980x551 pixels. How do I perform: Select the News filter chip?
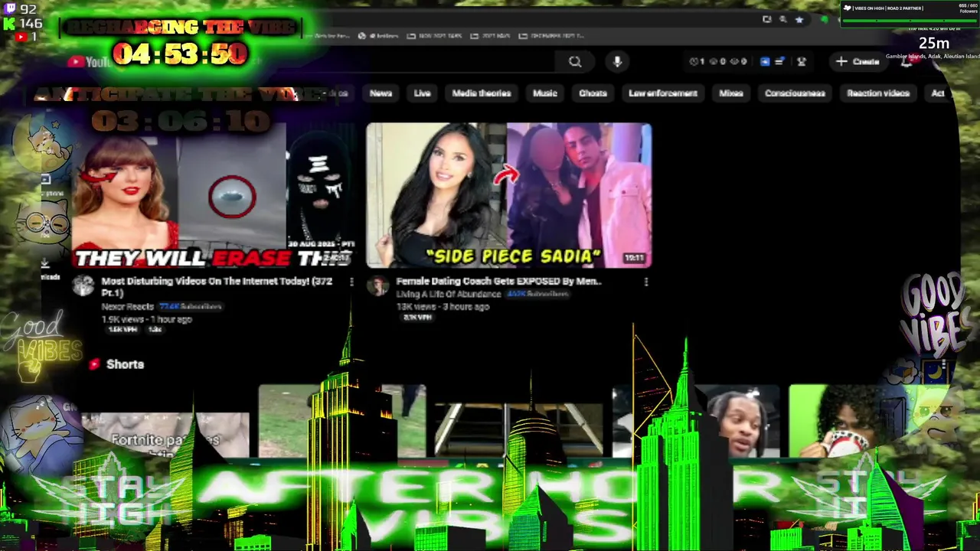[x=381, y=93]
